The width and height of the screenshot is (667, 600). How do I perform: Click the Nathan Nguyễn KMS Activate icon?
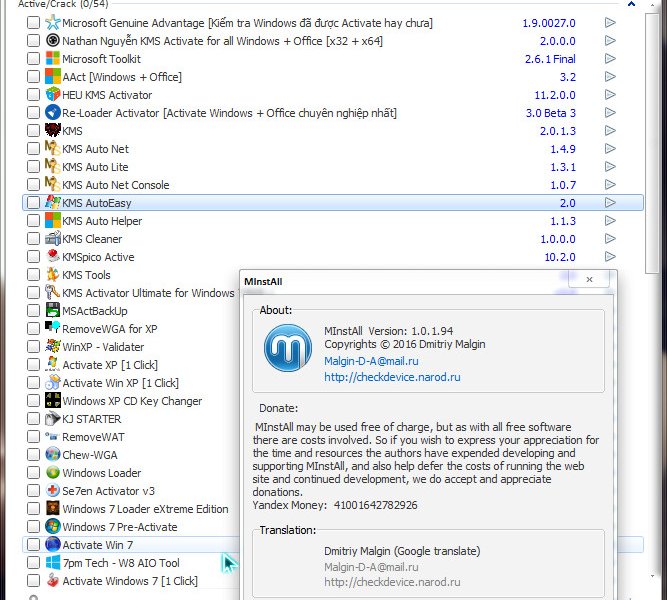(x=53, y=40)
